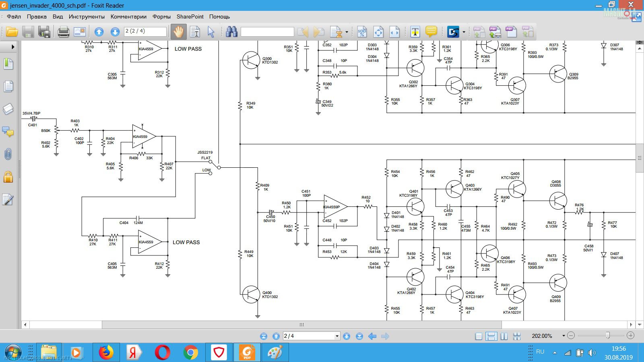Click the horizontal scrollbar right arrow
The image size is (644, 362).
pos(631,325)
